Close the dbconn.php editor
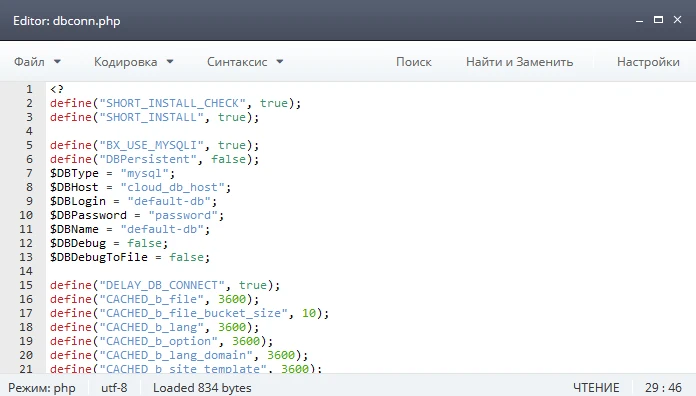 pos(677,20)
